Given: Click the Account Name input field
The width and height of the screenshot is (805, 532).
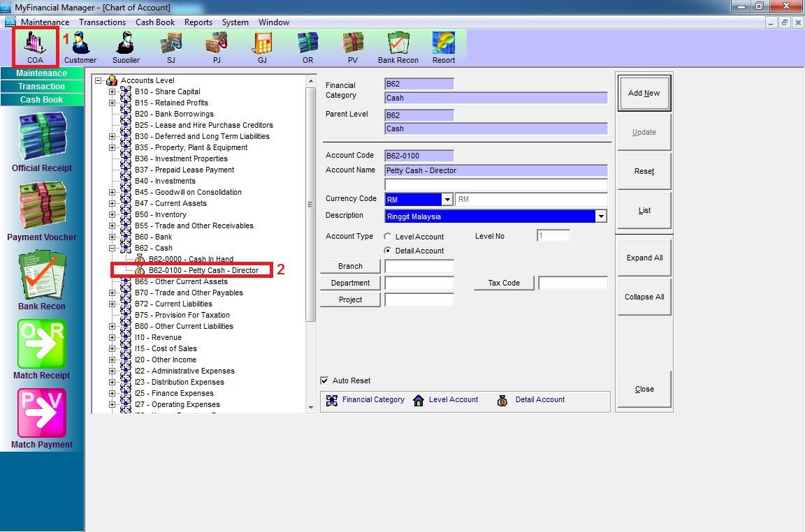Looking at the screenshot, I should [495, 170].
